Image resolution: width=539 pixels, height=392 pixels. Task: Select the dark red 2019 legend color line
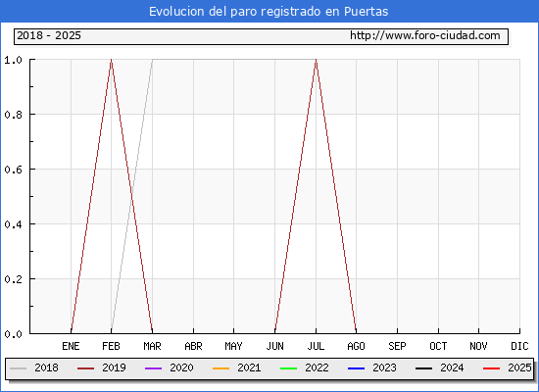click(85, 368)
